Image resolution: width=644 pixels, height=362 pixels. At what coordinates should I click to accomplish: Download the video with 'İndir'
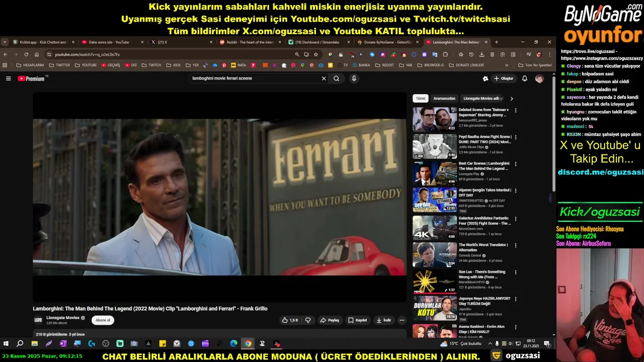pos(383,320)
